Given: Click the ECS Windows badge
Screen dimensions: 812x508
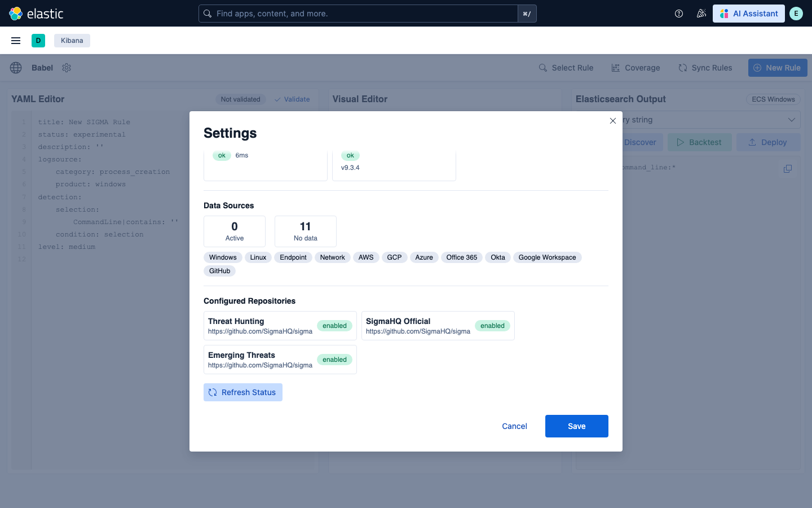Looking at the screenshot, I should coord(773,99).
